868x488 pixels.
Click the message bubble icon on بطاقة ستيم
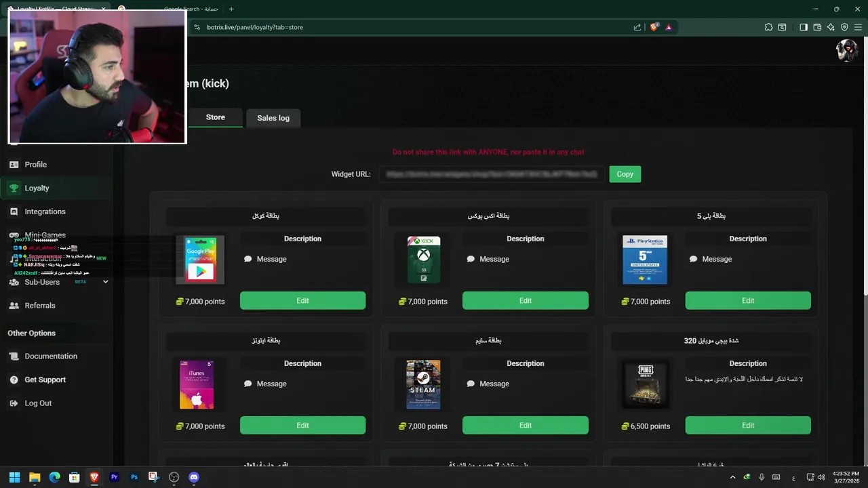tap(471, 384)
